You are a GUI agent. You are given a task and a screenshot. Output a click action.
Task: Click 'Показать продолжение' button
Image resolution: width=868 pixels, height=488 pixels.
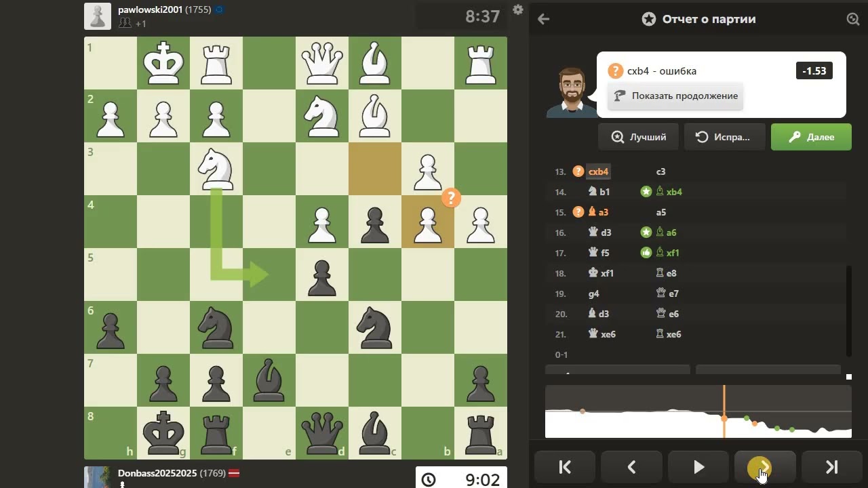click(x=675, y=96)
